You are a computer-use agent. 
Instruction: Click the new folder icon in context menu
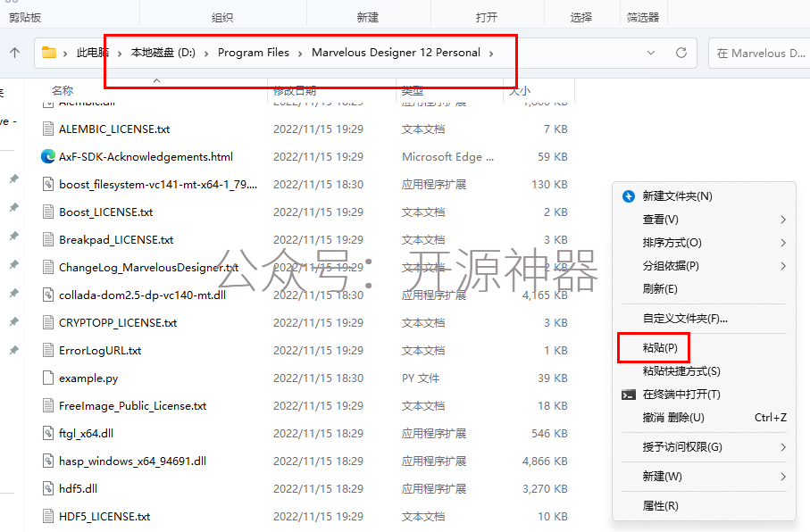tap(629, 196)
